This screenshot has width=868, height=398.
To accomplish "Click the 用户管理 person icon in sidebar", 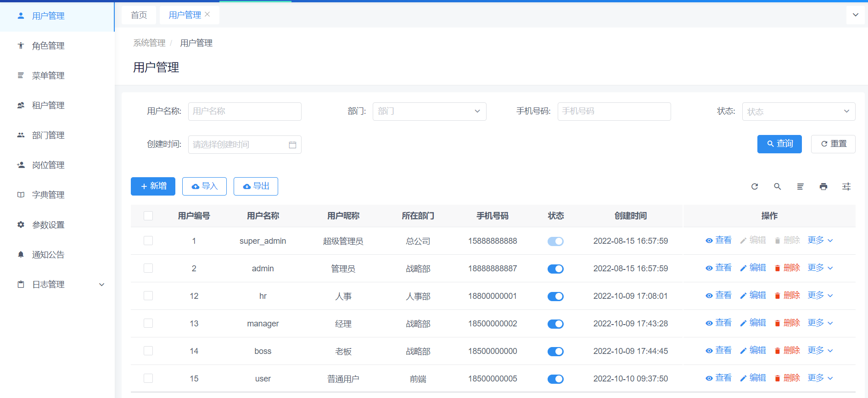I will [x=21, y=16].
